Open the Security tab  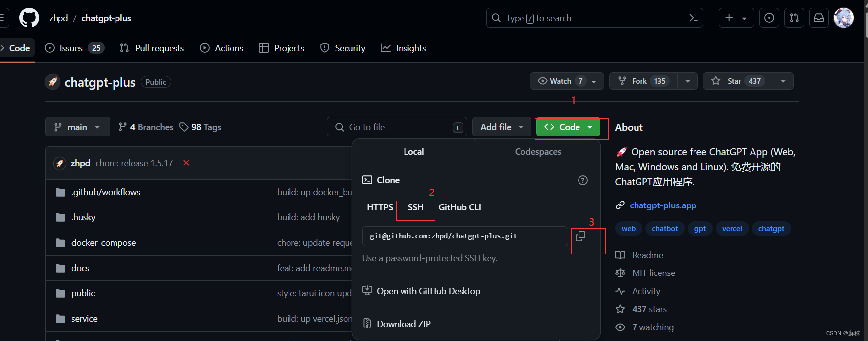[343, 48]
